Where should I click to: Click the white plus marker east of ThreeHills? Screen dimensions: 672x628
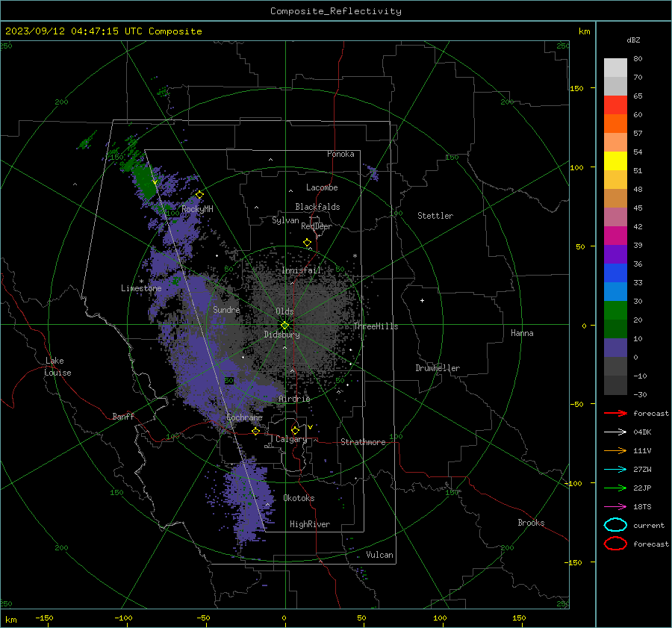(422, 300)
